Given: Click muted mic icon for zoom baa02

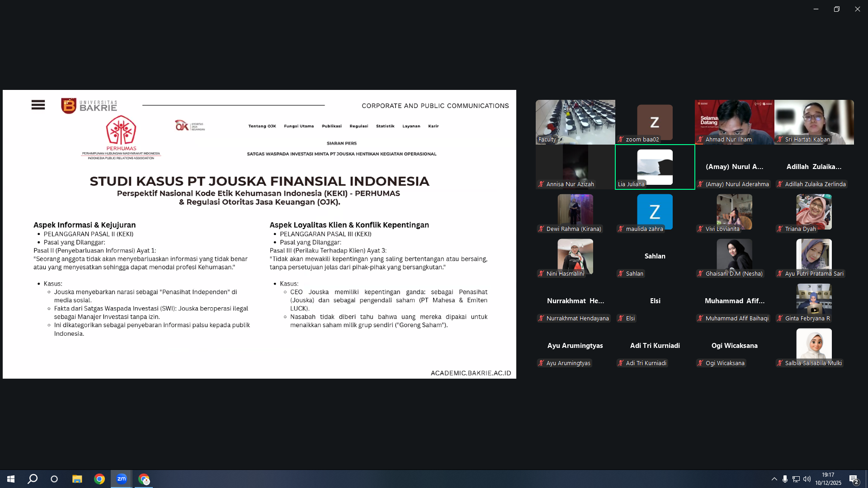Looking at the screenshot, I should pyautogui.click(x=621, y=140).
